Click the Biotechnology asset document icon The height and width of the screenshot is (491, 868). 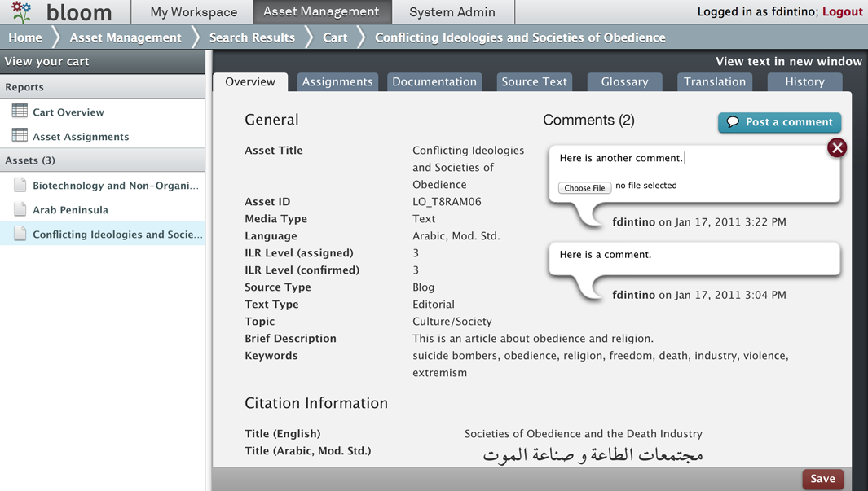20,185
